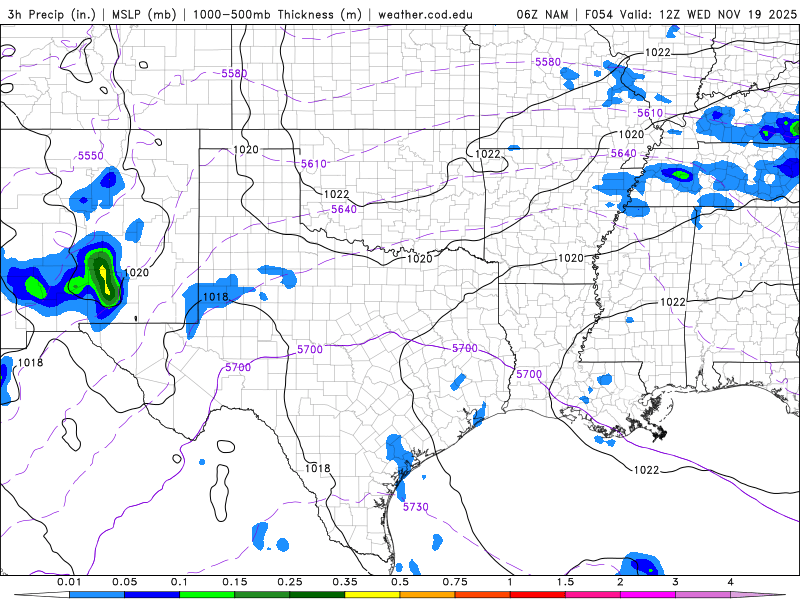800x600 pixels.
Task: Click the '1022' label over the Gulf of Mexico
Action: point(646,470)
